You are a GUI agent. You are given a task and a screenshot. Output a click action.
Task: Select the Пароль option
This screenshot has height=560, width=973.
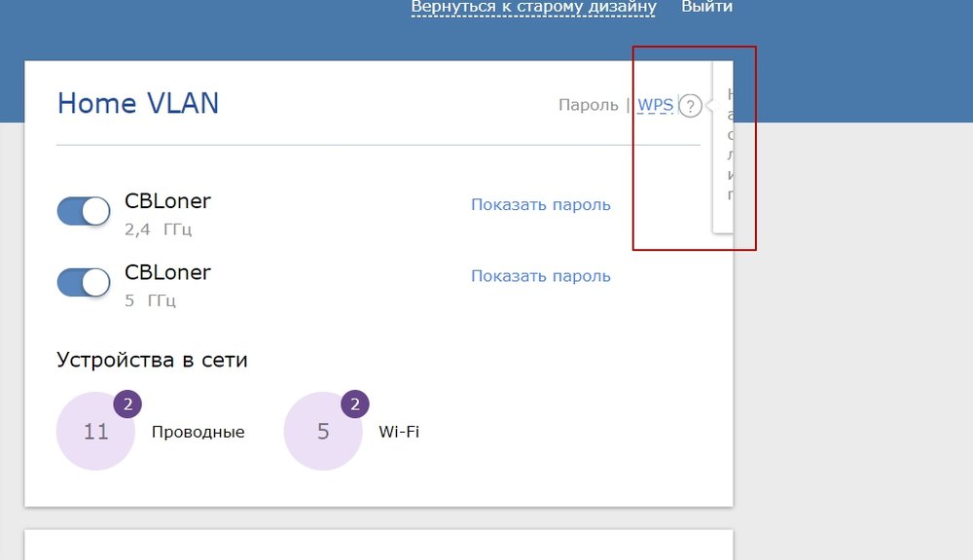(x=589, y=105)
